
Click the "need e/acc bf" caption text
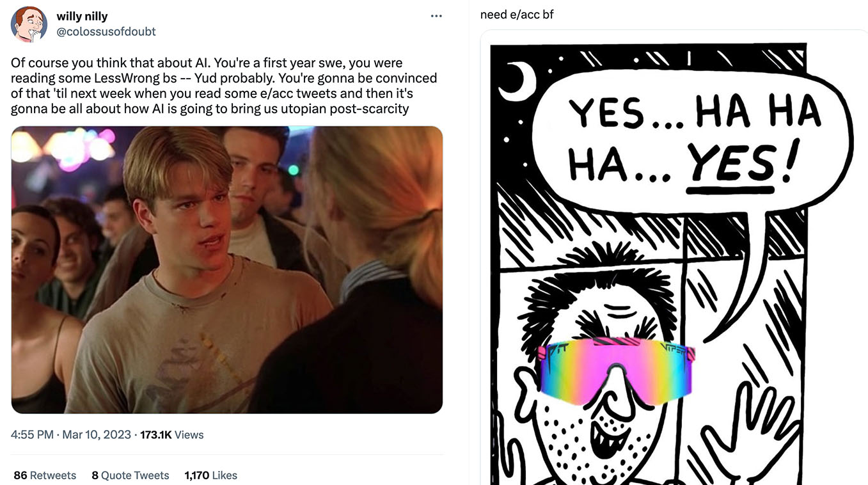(517, 14)
